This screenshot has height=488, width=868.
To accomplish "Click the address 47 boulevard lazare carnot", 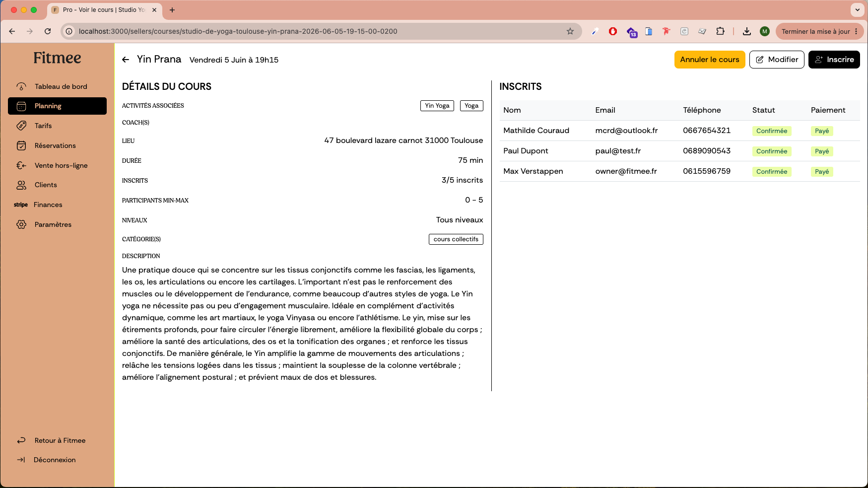I will pos(403,140).
